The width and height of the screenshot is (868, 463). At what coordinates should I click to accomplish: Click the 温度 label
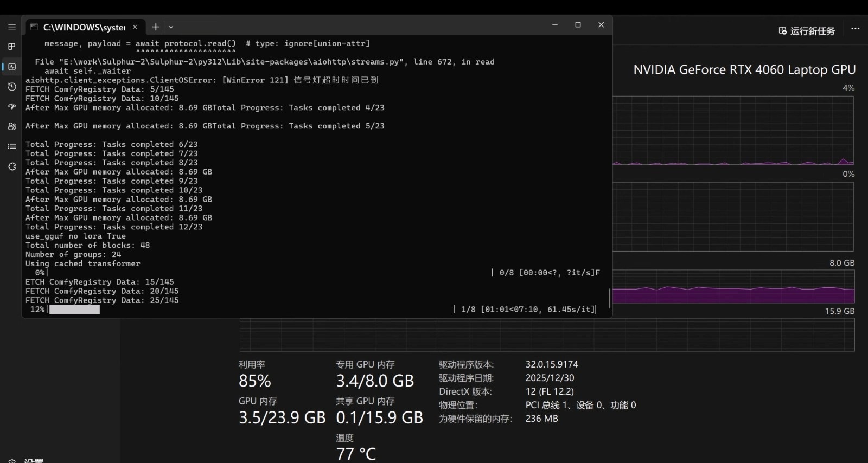344,438
